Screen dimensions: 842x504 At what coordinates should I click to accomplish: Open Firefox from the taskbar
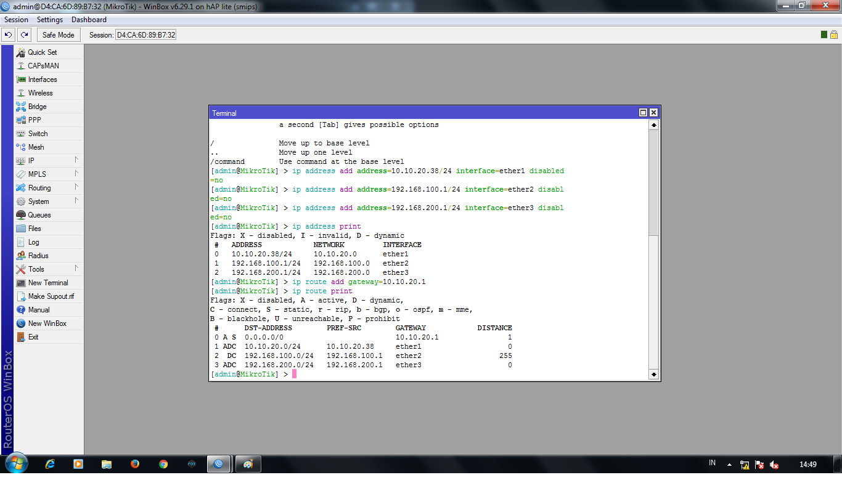click(135, 464)
